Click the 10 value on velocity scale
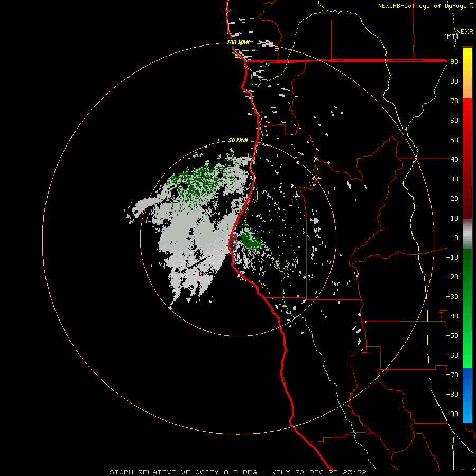476x476 pixels. tap(454, 218)
